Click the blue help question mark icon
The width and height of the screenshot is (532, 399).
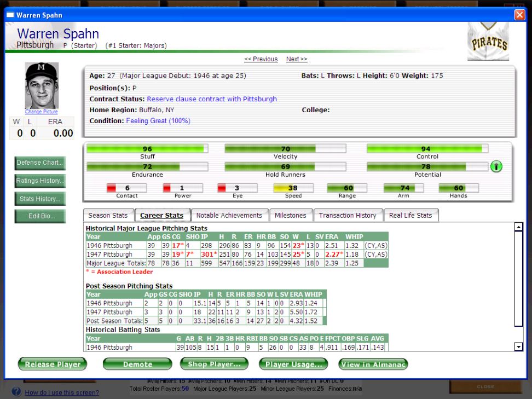(x=16, y=392)
